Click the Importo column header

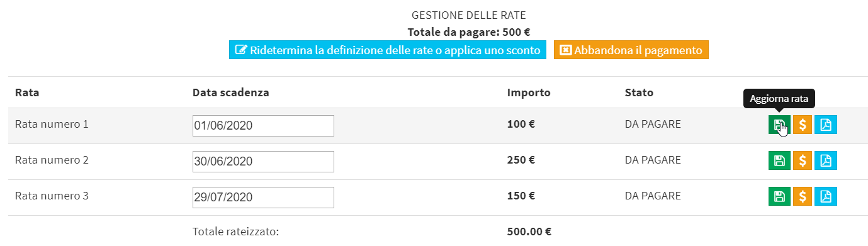click(x=529, y=92)
